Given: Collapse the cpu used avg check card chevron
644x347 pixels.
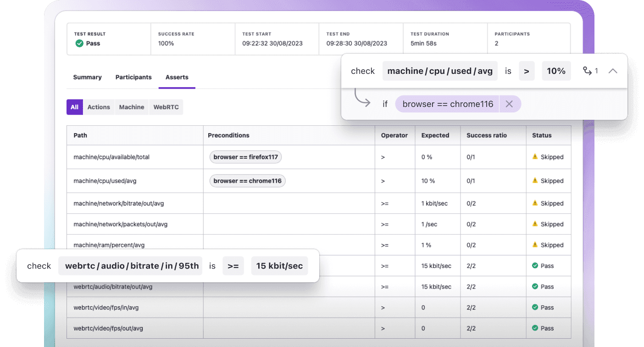Looking at the screenshot, I should pyautogui.click(x=613, y=71).
